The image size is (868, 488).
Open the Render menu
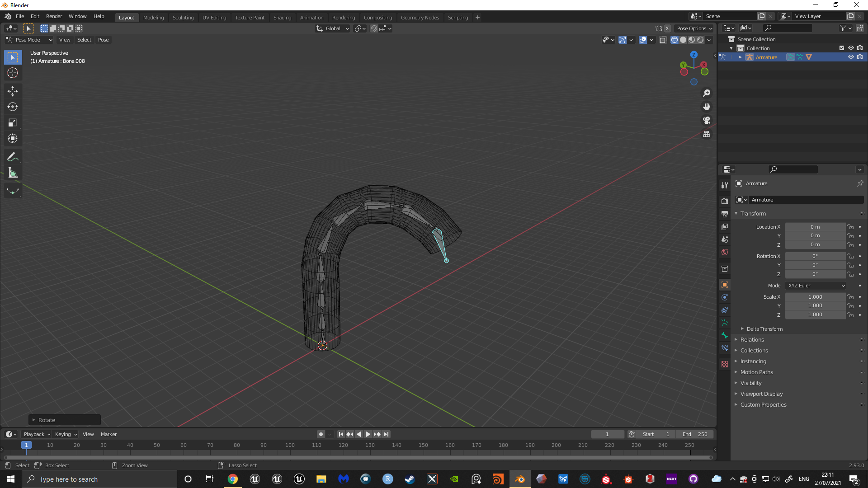54,16
